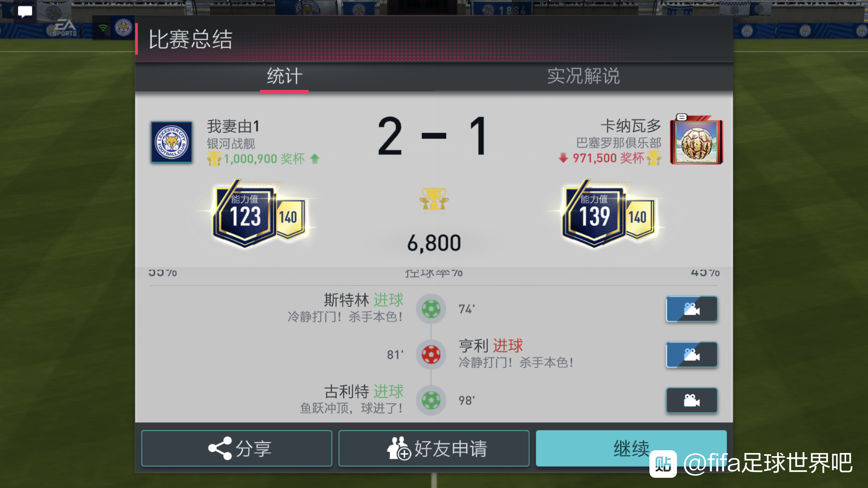Click the 继续 continue button
This screenshot has height=488, width=868.
(x=631, y=448)
